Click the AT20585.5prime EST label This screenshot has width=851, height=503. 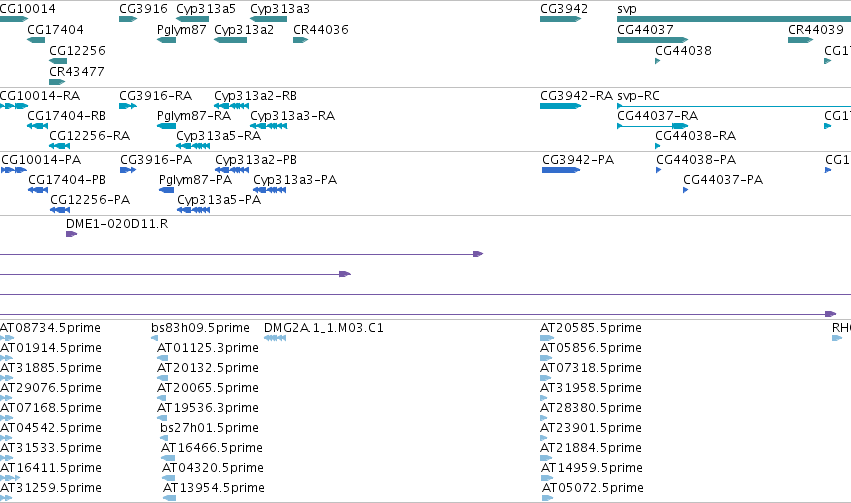click(x=590, y=328)
